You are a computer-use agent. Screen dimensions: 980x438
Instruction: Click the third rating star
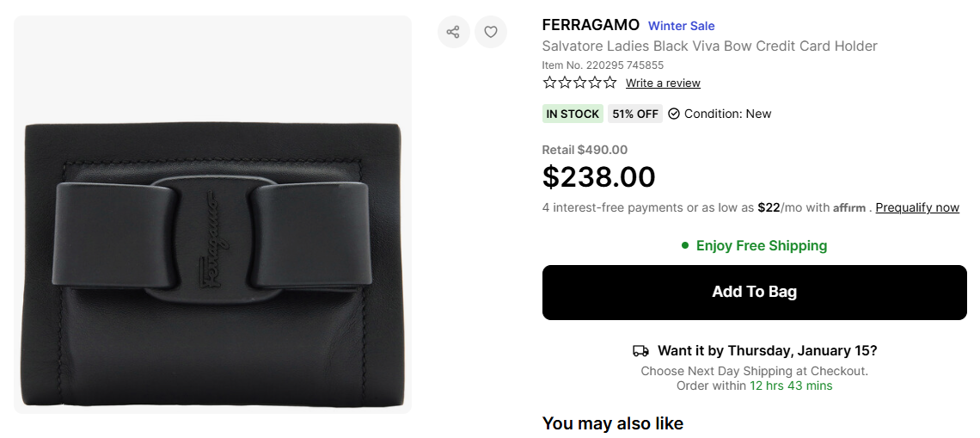point(579,83)
